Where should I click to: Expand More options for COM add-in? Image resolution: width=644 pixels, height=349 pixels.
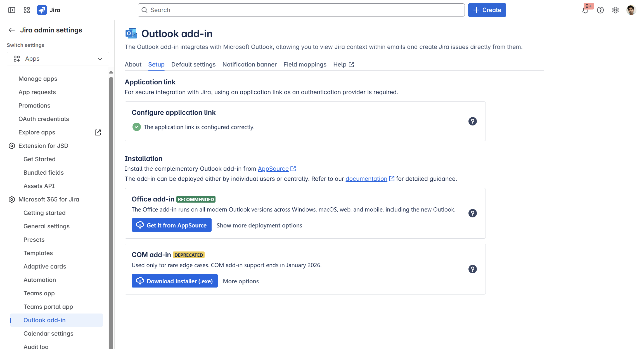click(x=241, y=281)
